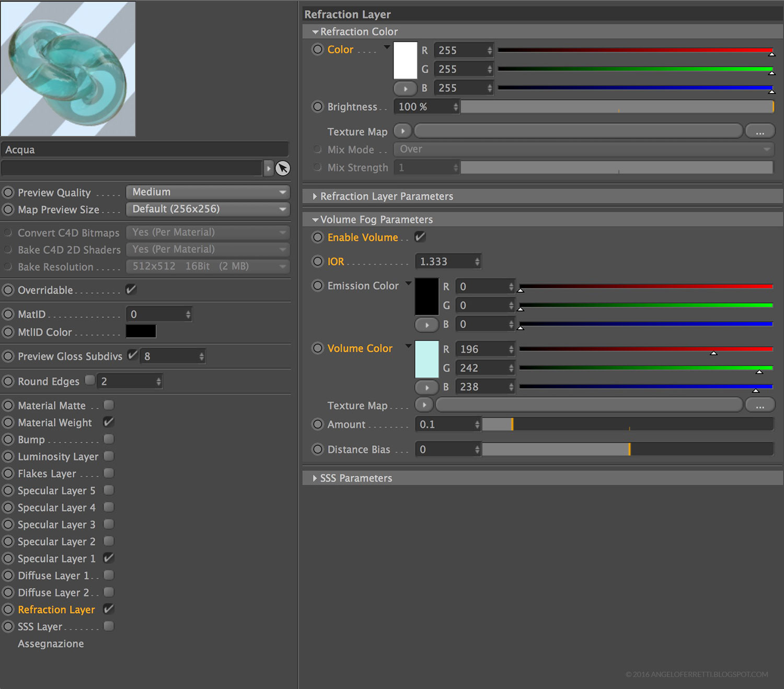
Task: Uncheck the Enable Volume checkbox
Action: (420, 237)
